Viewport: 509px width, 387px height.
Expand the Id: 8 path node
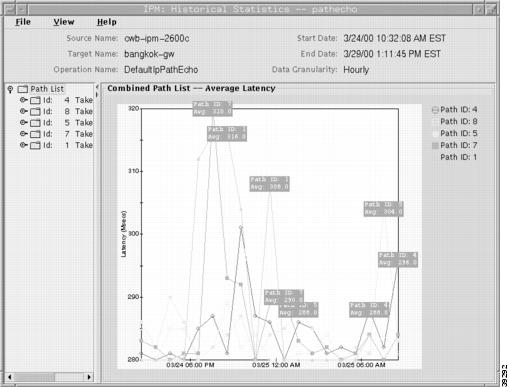tap(23, 111)
